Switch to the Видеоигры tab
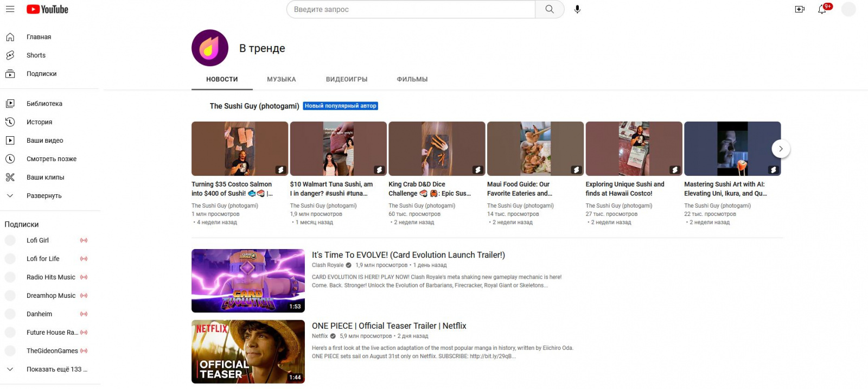The width and height of the screenshot is (868, 389). (x=347, y=79)
